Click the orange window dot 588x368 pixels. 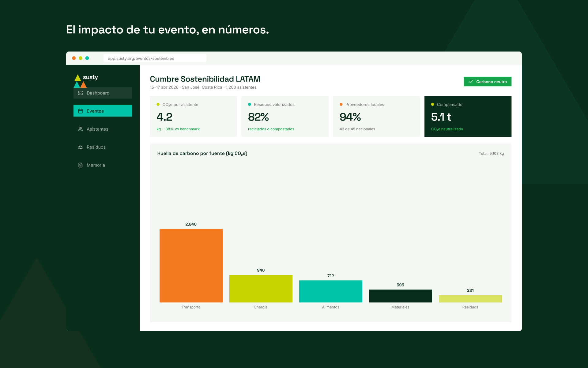point(74,58)
